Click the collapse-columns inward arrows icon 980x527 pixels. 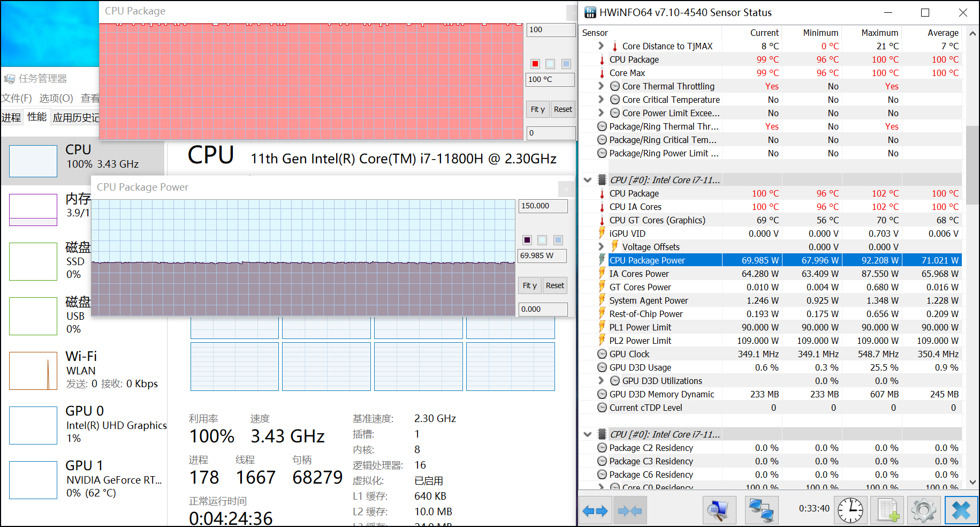coord(630,510)
